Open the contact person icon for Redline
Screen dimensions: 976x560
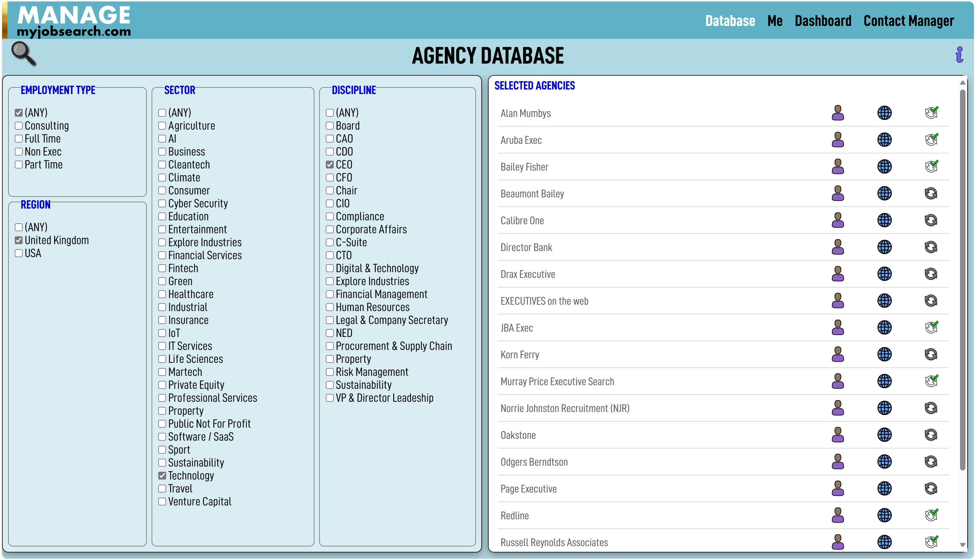click(x=838, y=515)
